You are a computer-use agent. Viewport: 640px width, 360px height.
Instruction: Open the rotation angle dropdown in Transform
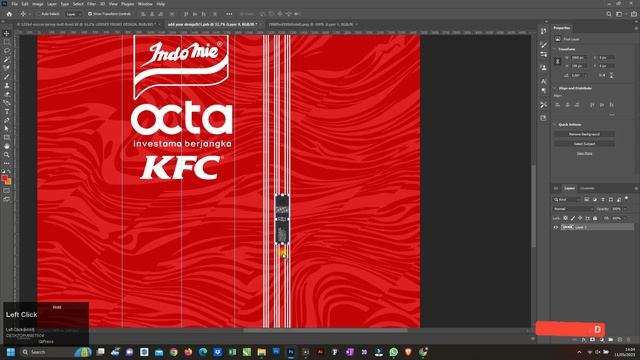click(586, 76)
